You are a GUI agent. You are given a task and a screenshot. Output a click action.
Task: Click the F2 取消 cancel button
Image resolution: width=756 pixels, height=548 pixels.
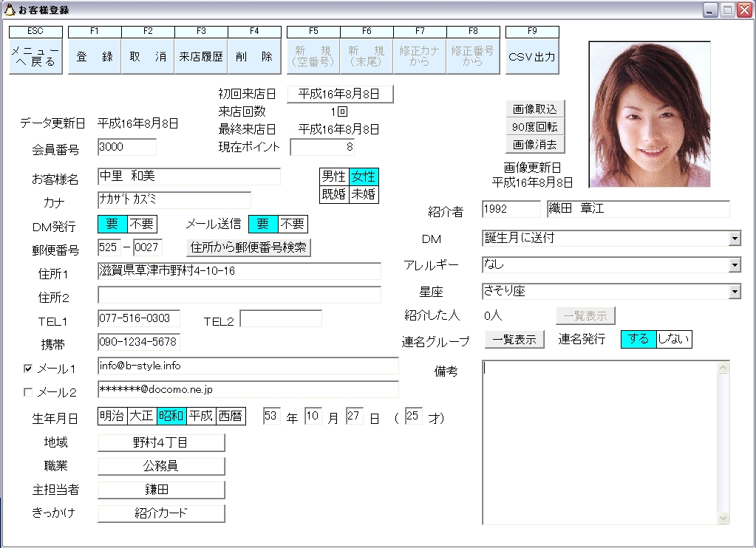coord(148,56)
